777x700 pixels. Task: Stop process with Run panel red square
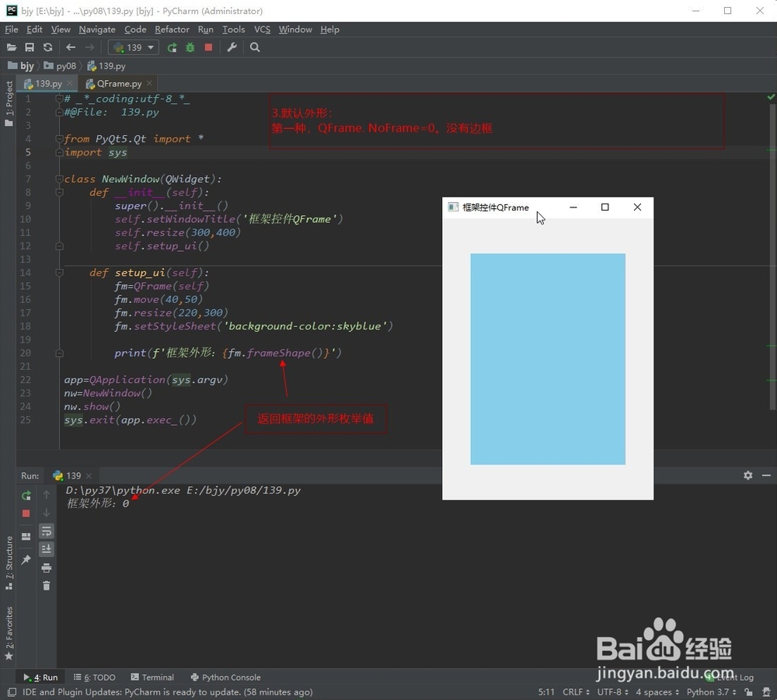[x=26, y=514]
